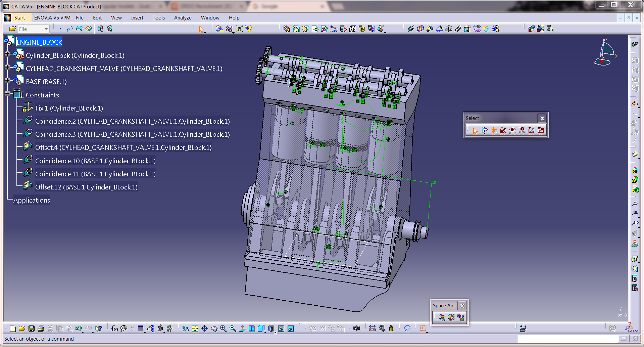This screenshot has width=644, height=347.
Task: Click the Normal View icon
Action: [x=242, y=329]
